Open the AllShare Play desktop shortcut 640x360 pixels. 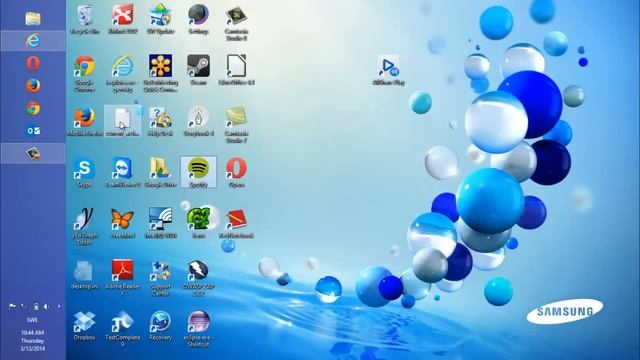[388, 70]
